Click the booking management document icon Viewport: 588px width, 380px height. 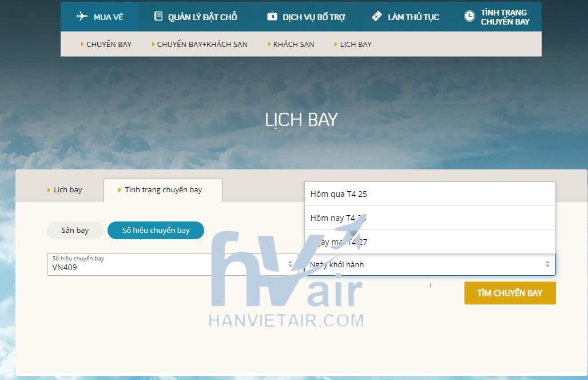tap(158, 17)
